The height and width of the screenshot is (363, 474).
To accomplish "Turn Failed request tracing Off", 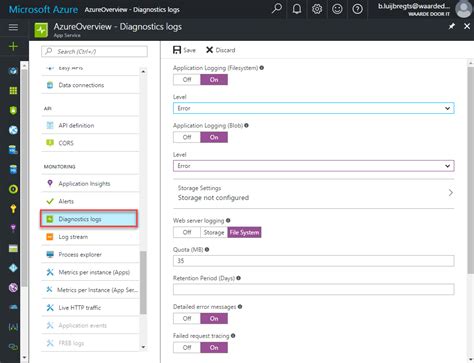I will (x=187, y=348).
